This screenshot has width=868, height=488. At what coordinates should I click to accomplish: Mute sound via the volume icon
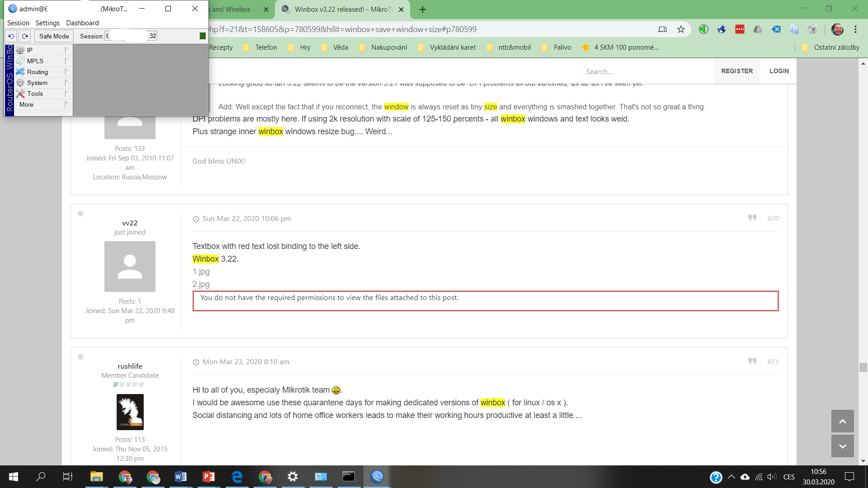click(771, 477)
